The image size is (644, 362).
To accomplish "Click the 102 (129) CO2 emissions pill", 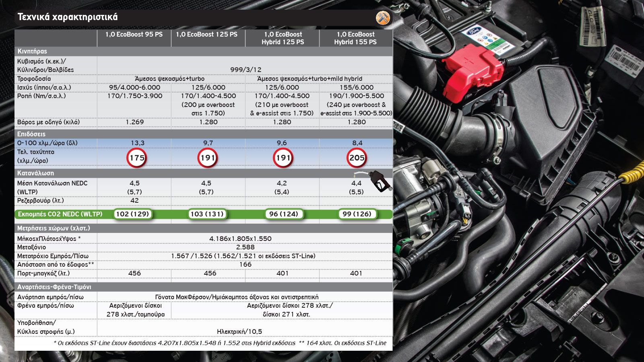I will (132, 214).
